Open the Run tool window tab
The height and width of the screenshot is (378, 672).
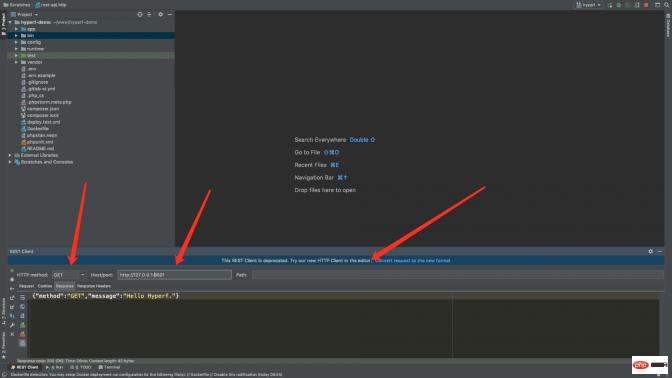pos(55,367)
